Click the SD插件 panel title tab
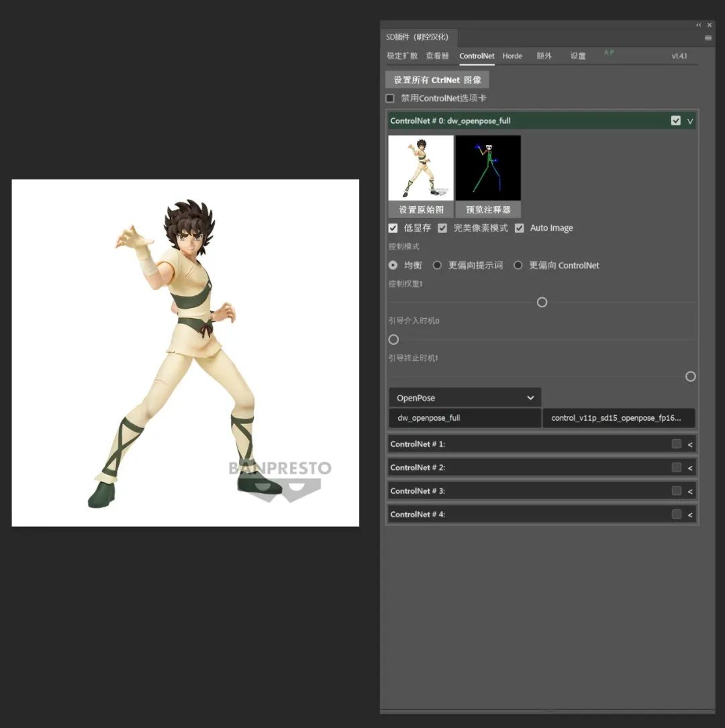Screen dimensions: 725x728 [x=418, y=37]
